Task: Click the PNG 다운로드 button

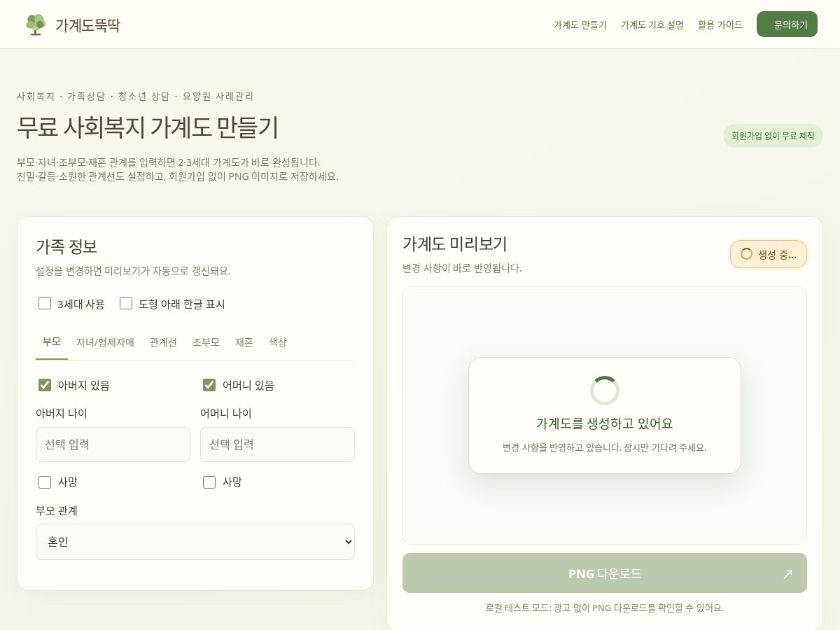Action: point(605,573)
